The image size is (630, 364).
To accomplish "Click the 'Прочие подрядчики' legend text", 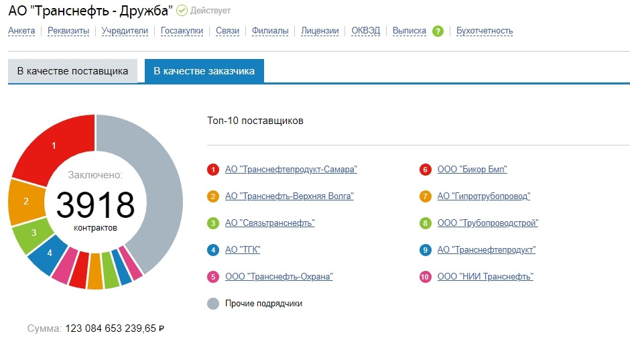I will point(263,304).
